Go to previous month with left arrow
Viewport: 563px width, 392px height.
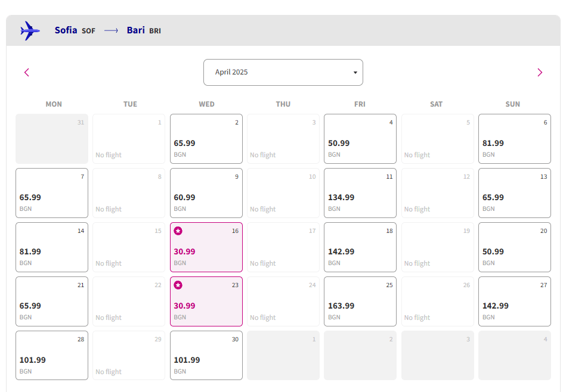tap(27, 73)
